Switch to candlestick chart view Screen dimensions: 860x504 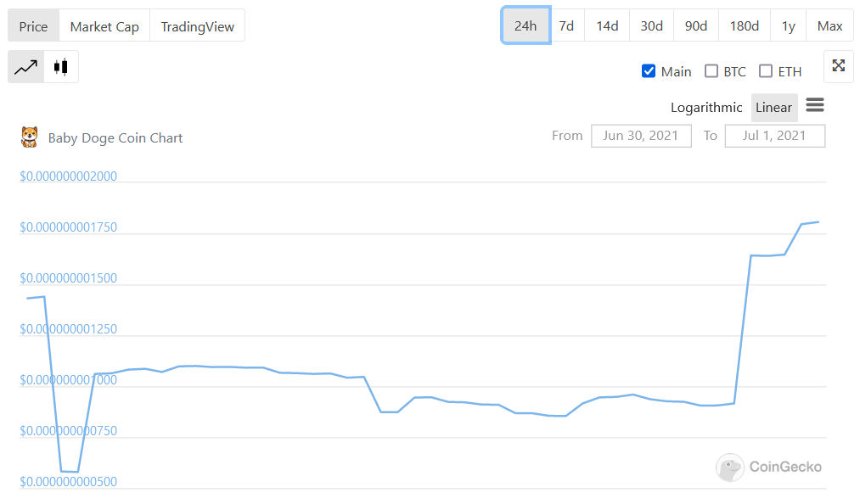tap(59, 66)
